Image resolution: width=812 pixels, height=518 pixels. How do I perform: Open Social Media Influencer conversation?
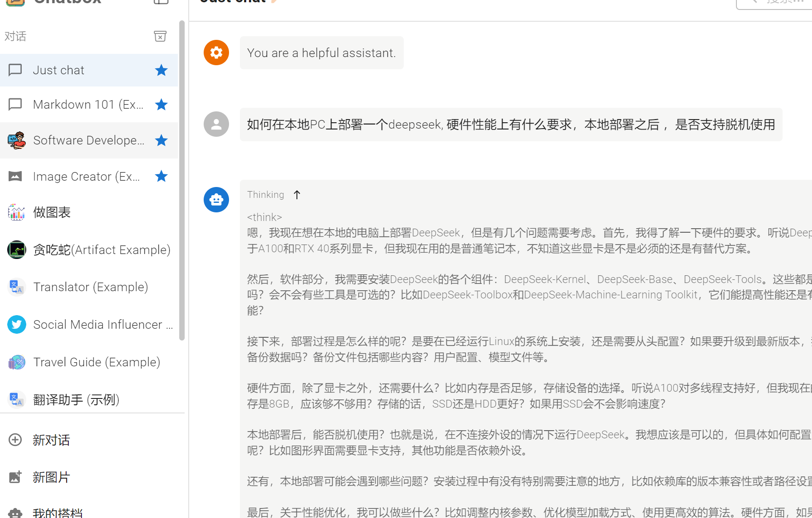89,325
